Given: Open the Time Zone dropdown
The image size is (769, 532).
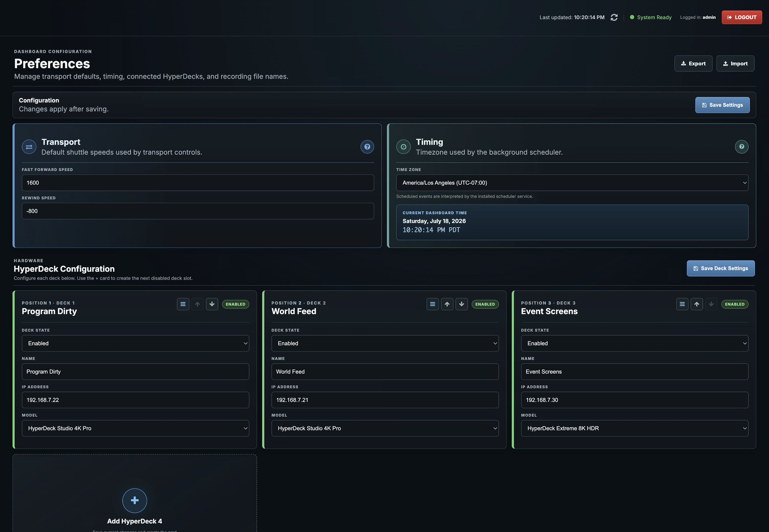Looking at the screenshot, I should pos(572,183).
